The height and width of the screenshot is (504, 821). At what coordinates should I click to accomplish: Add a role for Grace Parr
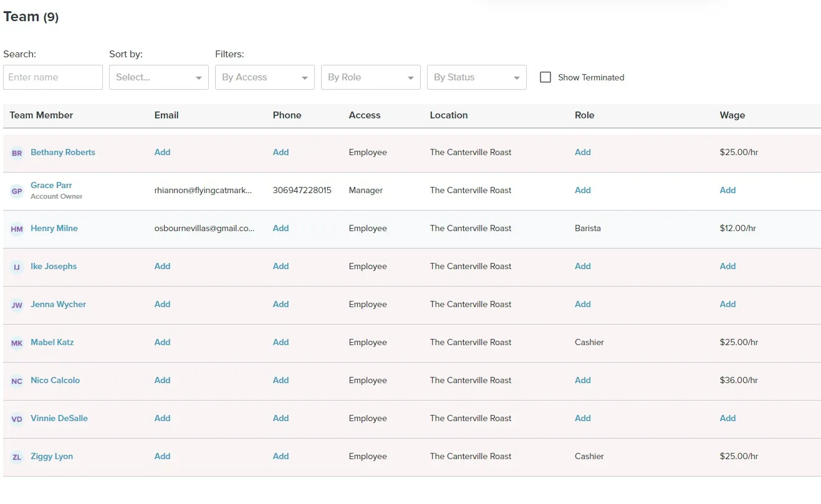pyautogui.click(x=583, y=190)
